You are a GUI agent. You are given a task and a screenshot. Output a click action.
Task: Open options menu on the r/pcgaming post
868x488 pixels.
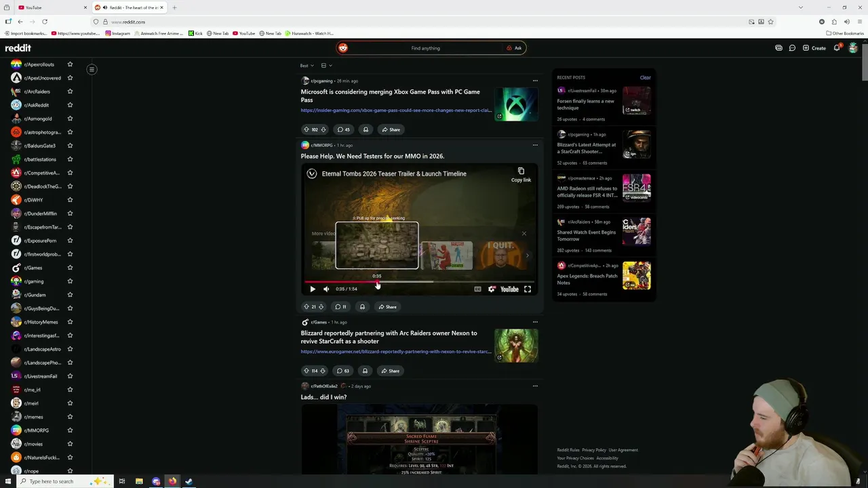pos(535,81)
